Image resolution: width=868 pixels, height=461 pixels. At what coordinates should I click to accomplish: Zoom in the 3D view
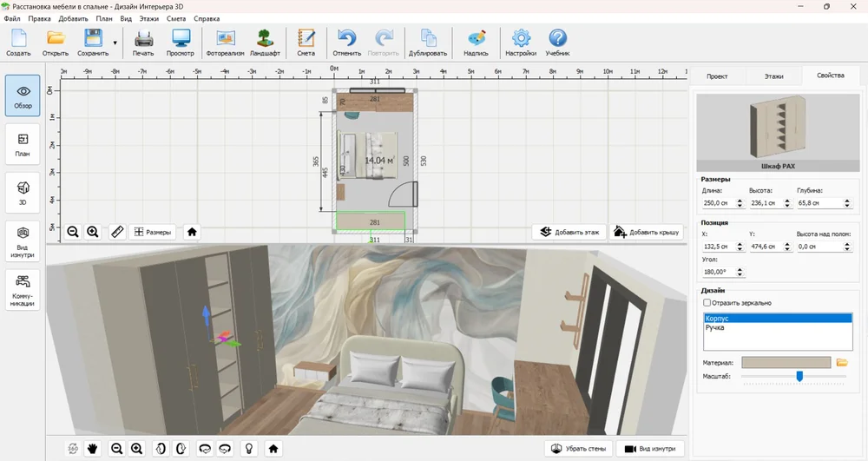(x=137, y=448)
